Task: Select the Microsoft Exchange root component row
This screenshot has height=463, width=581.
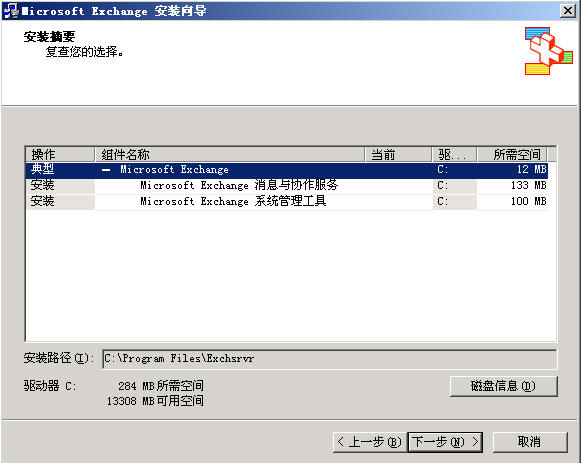Action: click(x=287, y=170)
